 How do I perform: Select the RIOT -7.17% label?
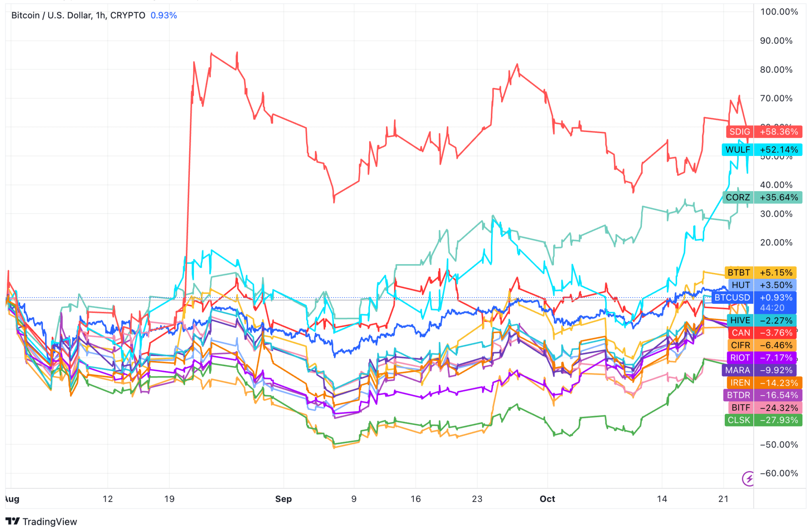pos(761,357)
